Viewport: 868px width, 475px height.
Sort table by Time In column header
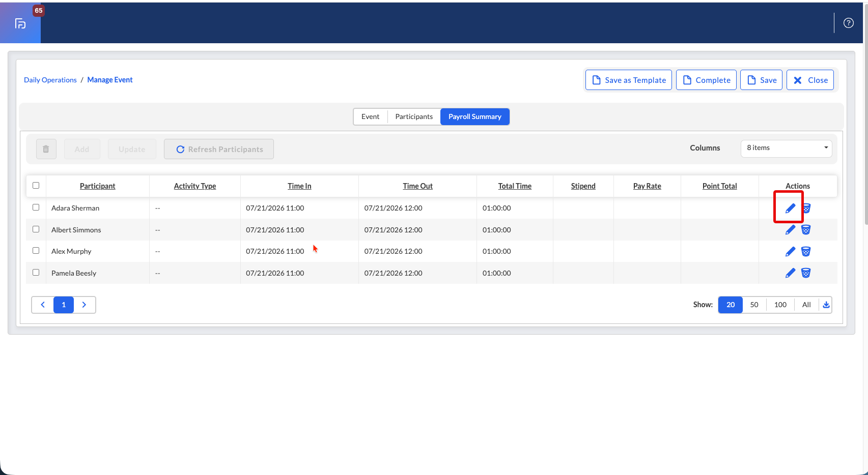click(x=299, y=186)
